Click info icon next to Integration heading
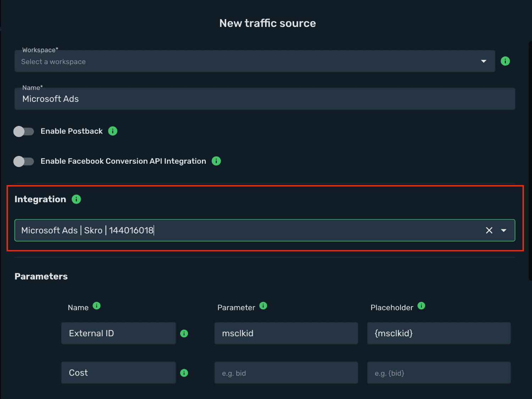Image resolution: width=532 pixels, height=399 pixels. click(x=76, y=199)
